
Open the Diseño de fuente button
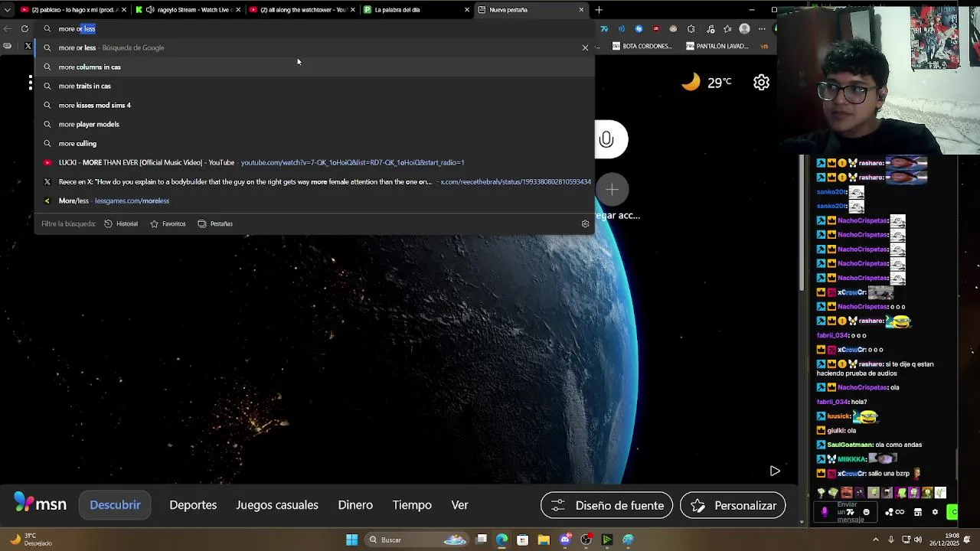[x=607, y=505]
